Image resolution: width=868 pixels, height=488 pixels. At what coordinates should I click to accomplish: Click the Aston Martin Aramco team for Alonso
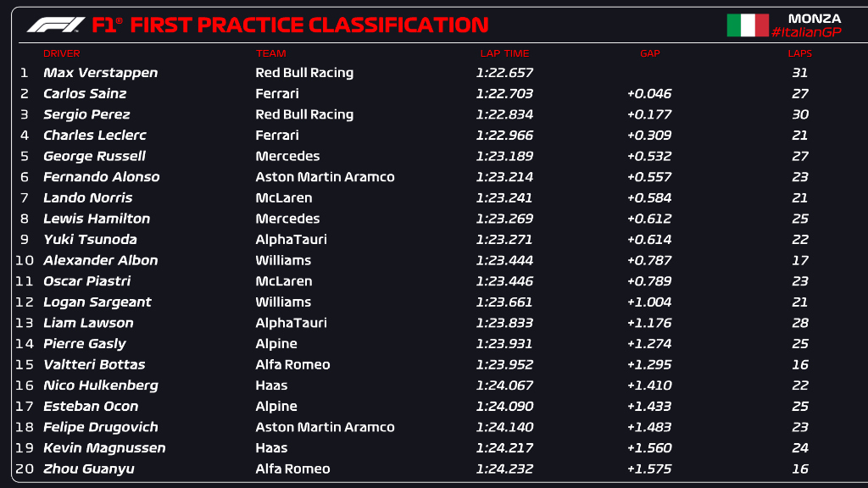pyautogui.click(x=325, y=177)
